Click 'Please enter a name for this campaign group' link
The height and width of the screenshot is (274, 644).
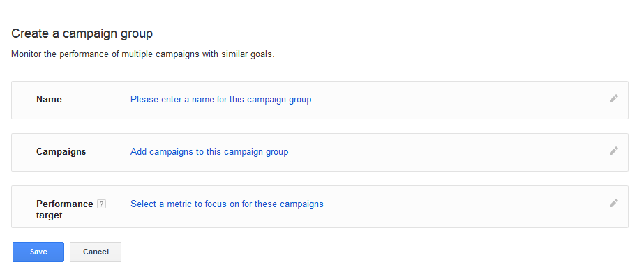pyautogui.click(x=222, y=99)
